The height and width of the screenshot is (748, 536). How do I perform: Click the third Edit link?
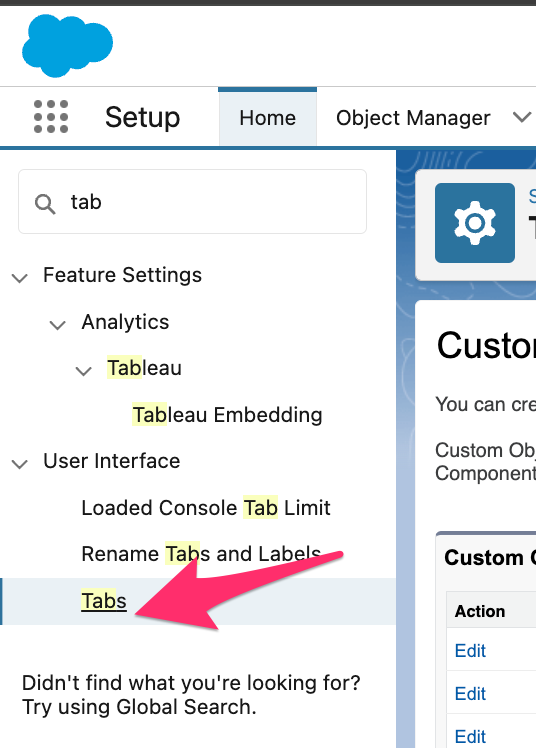tap(470, 736)
